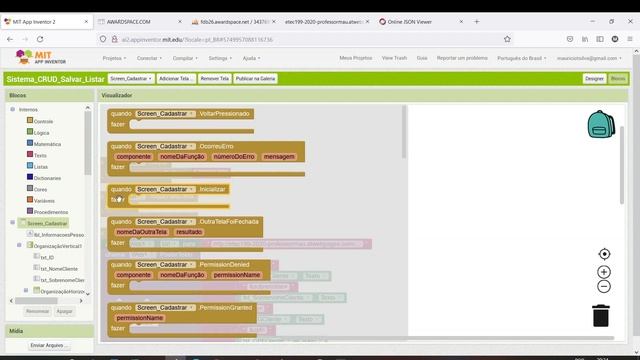
Task: Open the Ajuda dropdown menu
Action: pyautogui.click(x=251, y=58)
